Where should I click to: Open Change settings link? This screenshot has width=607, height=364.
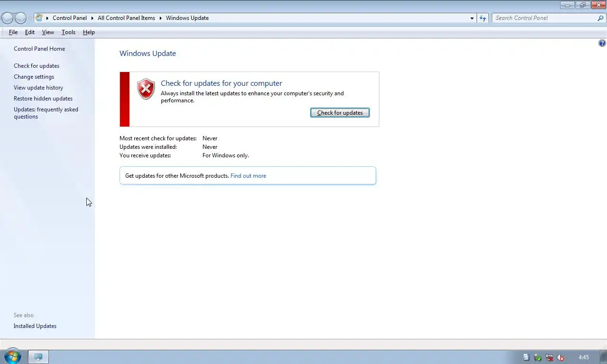click(x=34, y=77)
